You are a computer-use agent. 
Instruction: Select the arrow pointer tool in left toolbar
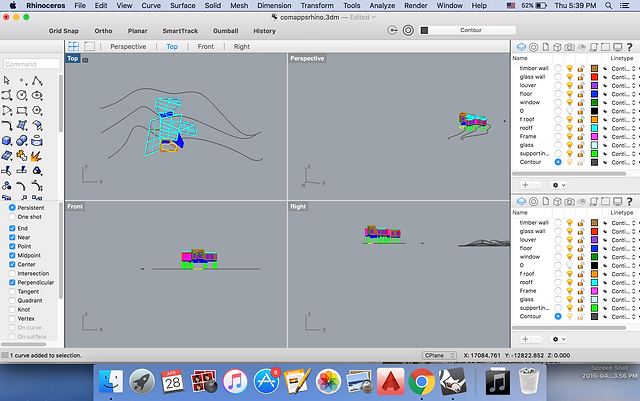[7, 80]
